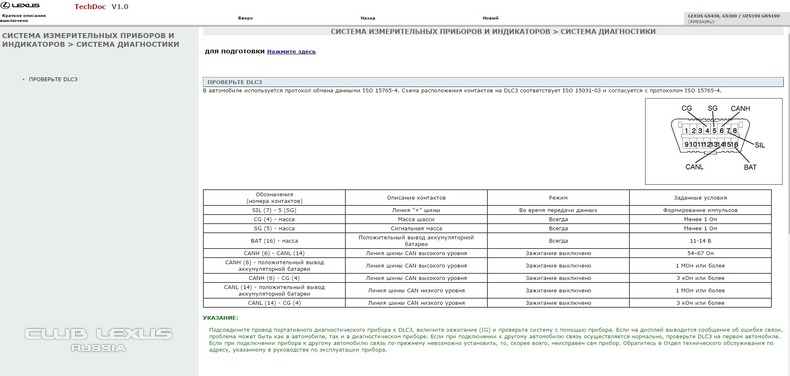Navigate back with 'Назад'
Screen dimensions: 790x376
pos(368,18)
